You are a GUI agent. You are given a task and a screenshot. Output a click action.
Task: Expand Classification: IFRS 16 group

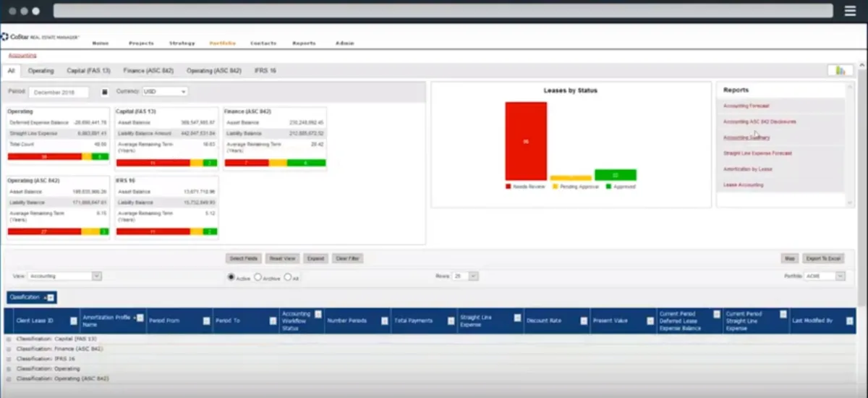[9, 359]
